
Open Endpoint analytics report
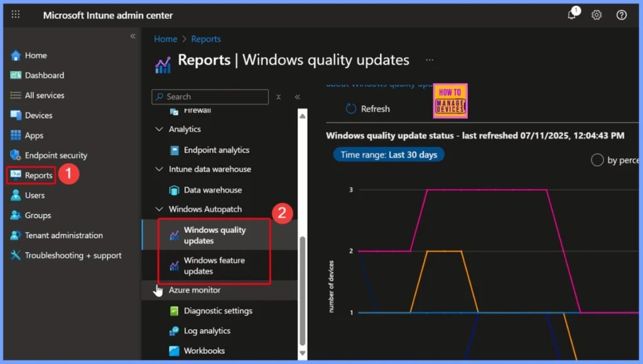[x=217, y=150]
